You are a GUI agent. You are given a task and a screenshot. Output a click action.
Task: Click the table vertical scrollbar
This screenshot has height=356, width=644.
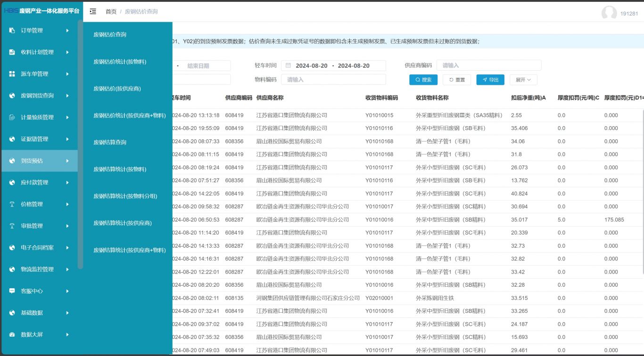642,191
